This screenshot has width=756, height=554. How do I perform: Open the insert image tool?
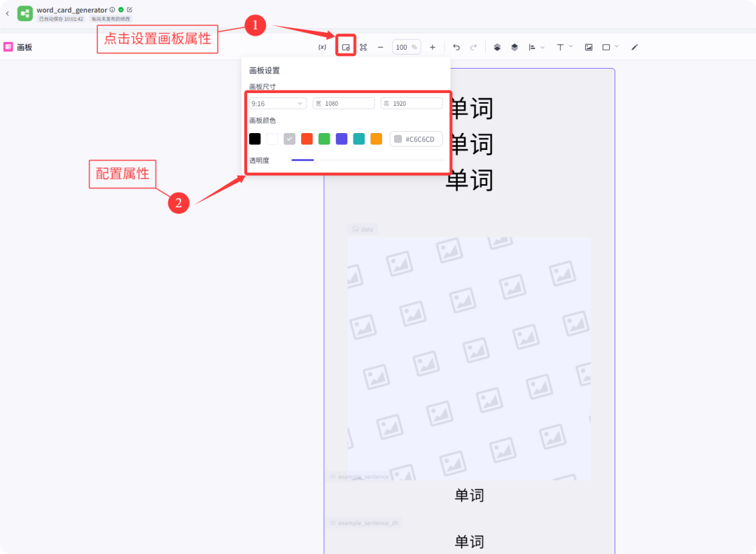(x=588, y=47)
